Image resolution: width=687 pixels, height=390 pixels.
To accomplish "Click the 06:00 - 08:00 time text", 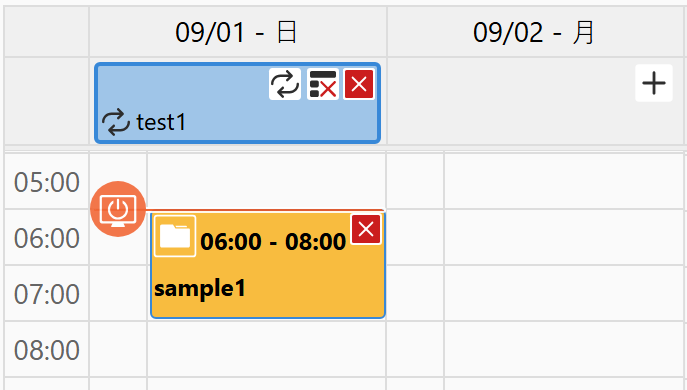I will pos(273,241).
